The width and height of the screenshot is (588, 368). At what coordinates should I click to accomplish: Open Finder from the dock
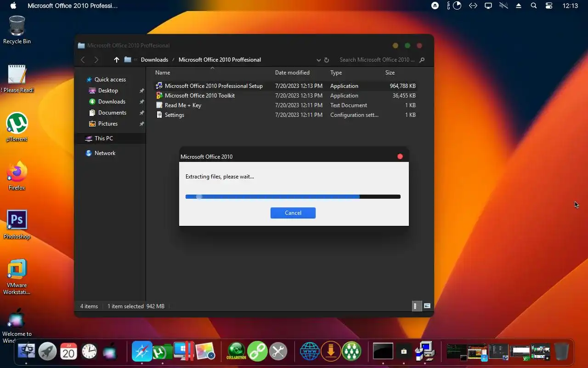point(26,352)
